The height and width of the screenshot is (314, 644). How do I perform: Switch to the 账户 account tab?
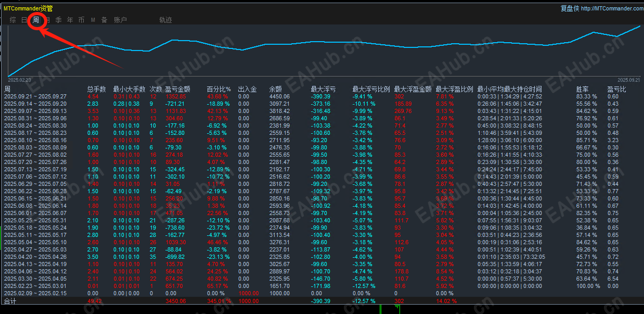click(x=120, y=20)
